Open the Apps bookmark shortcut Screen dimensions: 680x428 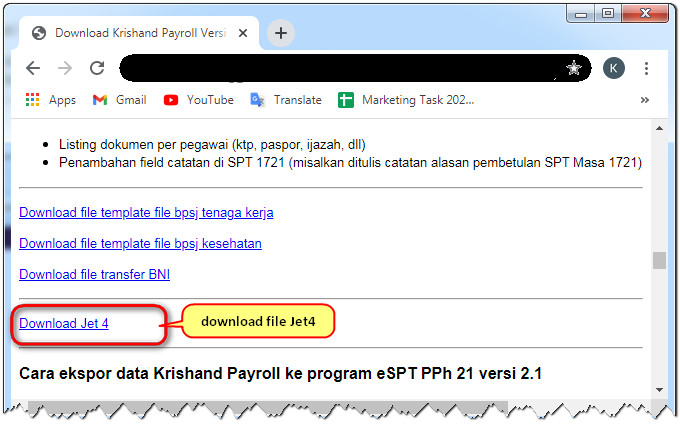click(51, 100)
